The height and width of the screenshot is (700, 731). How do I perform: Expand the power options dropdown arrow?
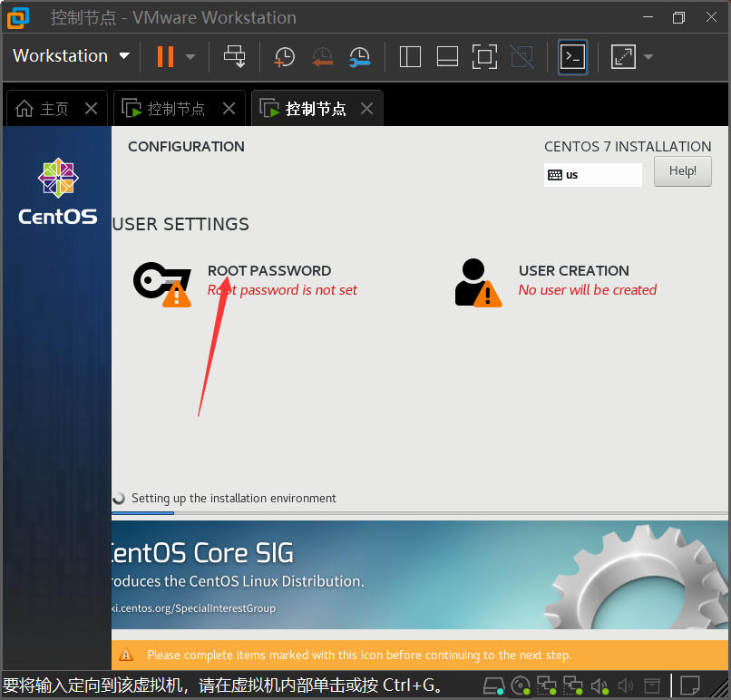click(x=190, y=57)
